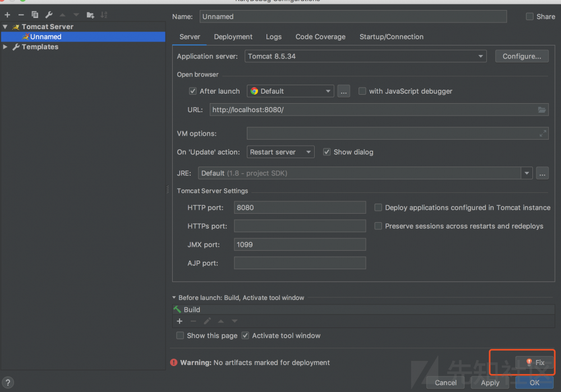The width and height of the screenshot is (561, 392).
Task: Click Configure... button
Action: 521,56
